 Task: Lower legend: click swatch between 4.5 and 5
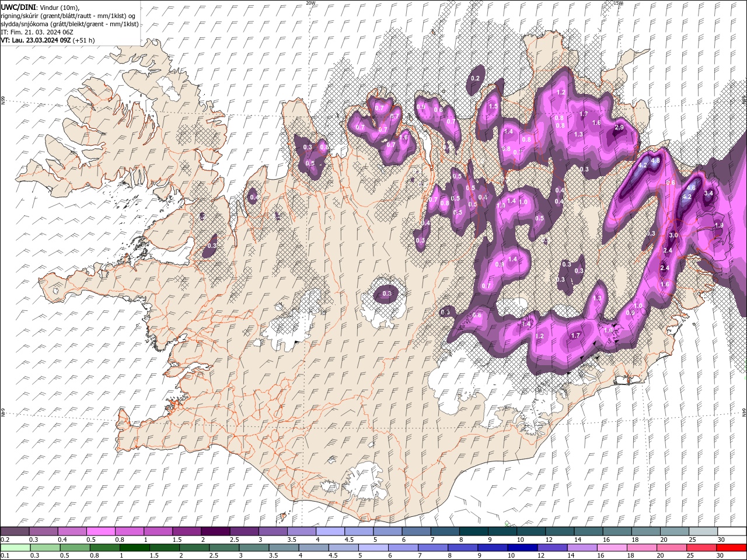click(x=343, y=548)
